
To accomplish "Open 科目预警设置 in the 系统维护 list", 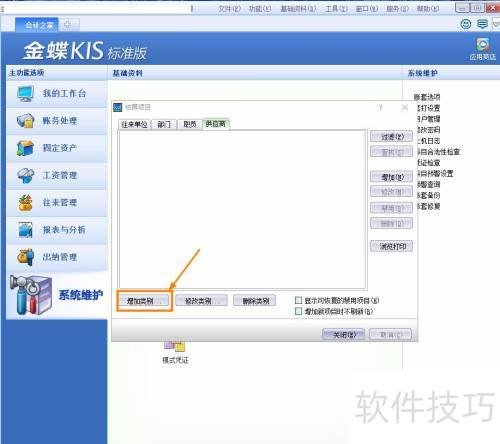I will tap(435, 173).
